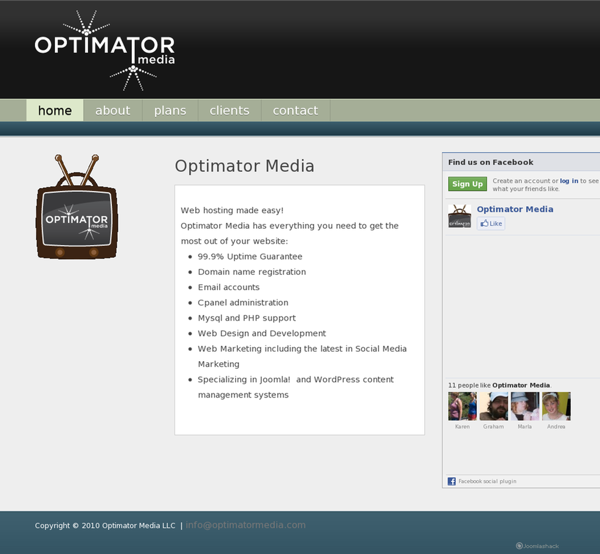The height and width of the screenshot is (554, 600).
Task: Click the Domain name registration list item
Action: coord(252,272)
